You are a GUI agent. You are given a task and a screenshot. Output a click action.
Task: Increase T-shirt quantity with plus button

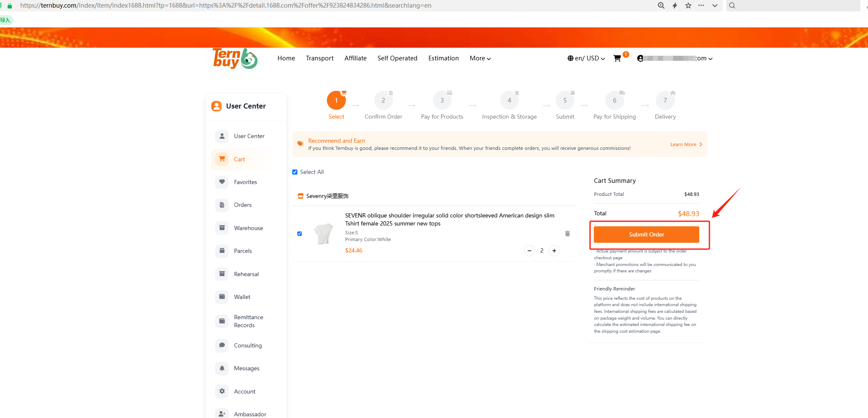554,251
